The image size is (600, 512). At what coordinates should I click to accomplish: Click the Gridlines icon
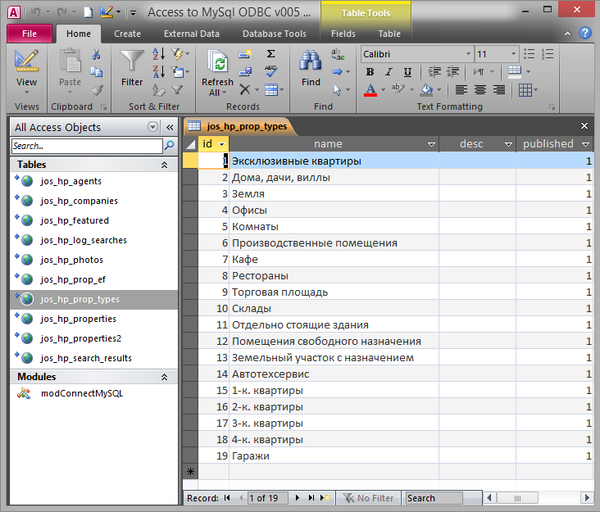(x=525, y=90)
